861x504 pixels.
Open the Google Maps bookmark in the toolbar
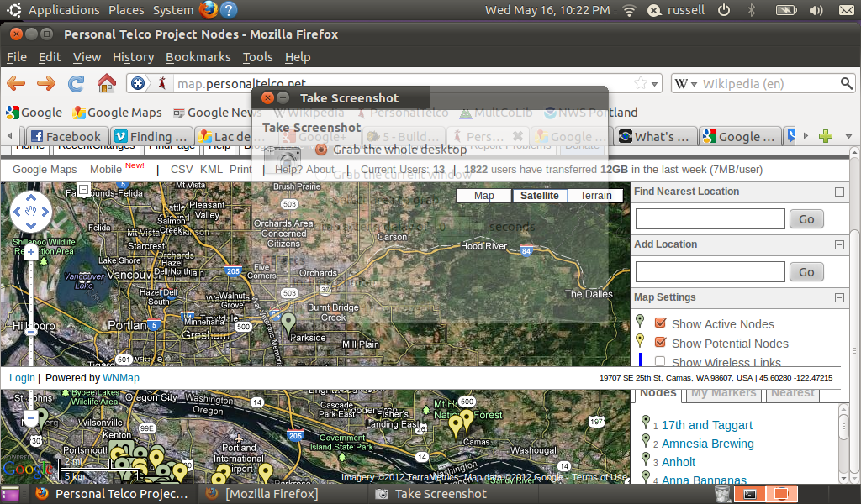[117, 113]
